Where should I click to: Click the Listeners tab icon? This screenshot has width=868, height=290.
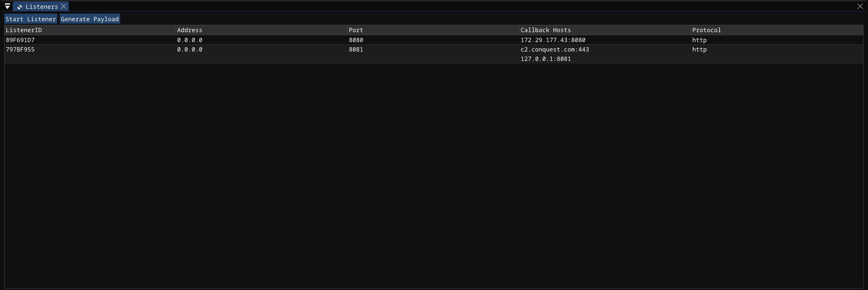20,7
